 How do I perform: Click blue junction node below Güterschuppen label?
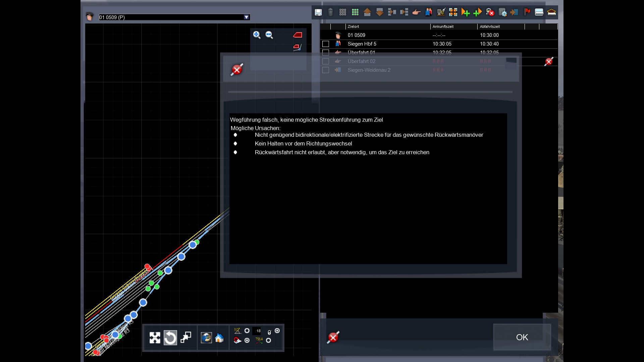[143, 303]
